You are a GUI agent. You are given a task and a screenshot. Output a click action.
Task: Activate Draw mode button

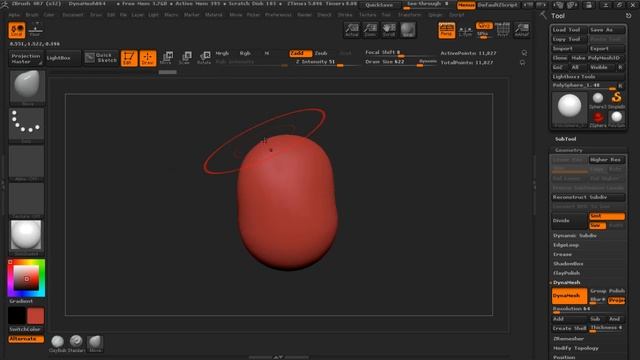click(148, 58)
